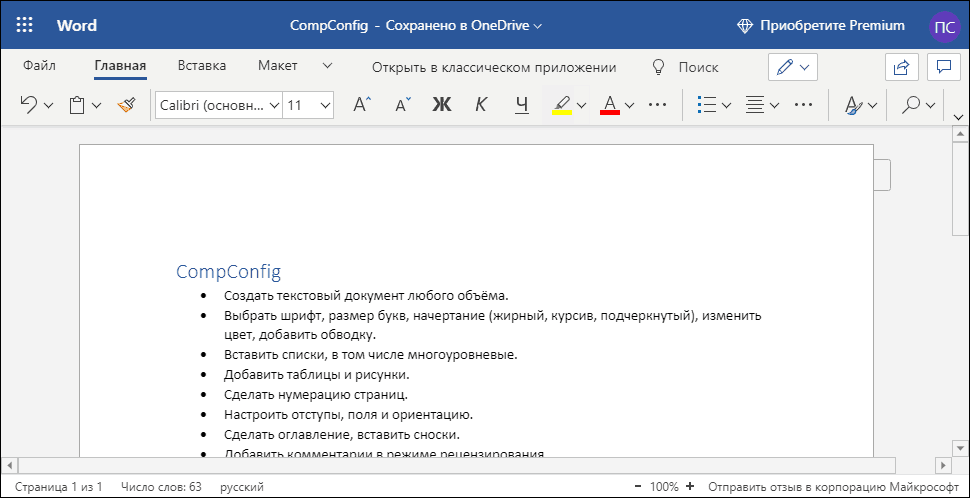Click the Undo arrow icon
970x498 pixels.
(29, 104)
